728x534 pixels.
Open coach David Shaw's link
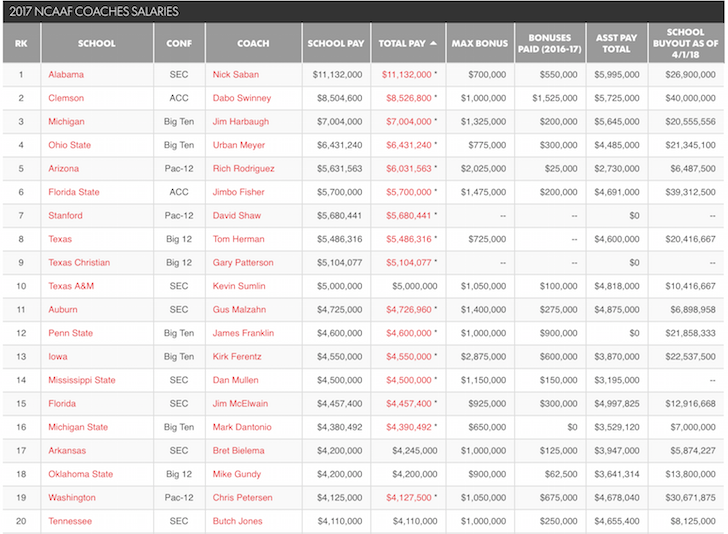(237, 215)
